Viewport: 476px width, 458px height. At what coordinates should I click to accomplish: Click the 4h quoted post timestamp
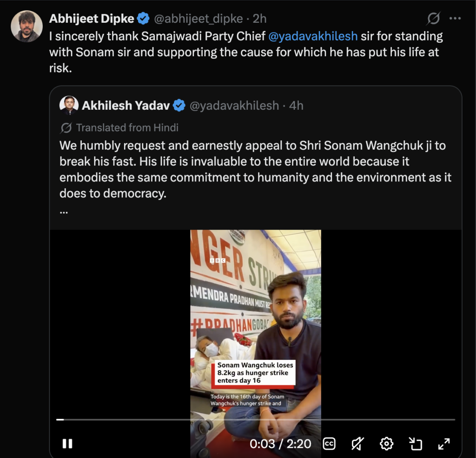tap(296, 106)
